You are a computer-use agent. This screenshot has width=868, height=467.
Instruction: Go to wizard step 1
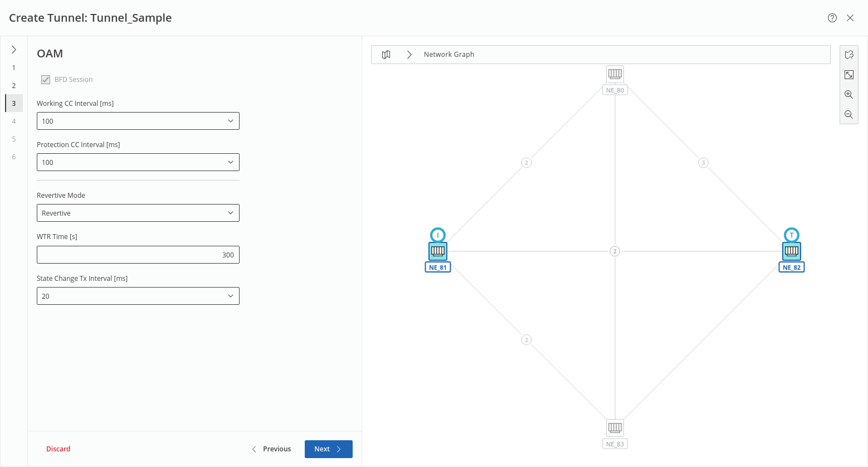coord(14,68)
